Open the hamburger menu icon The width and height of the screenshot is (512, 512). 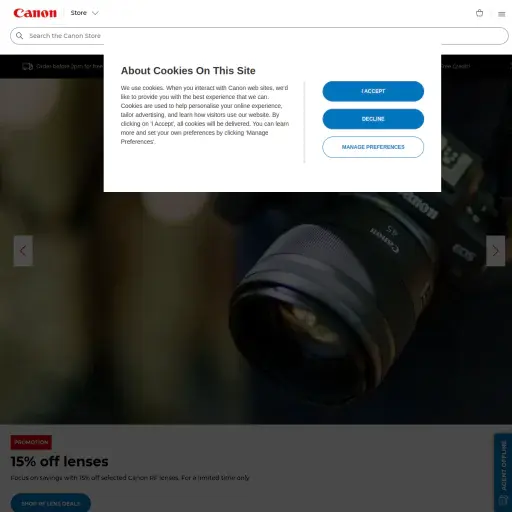pos(501,14)
